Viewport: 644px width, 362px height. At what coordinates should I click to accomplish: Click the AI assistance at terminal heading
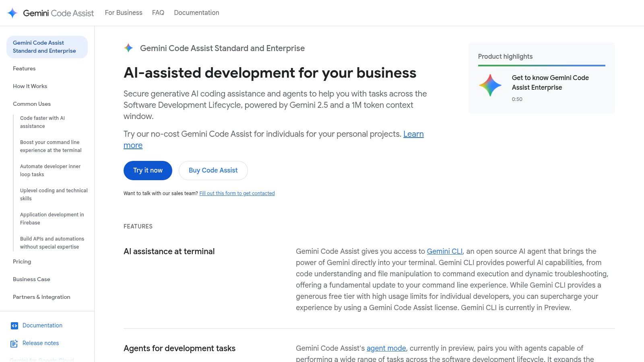[169, 251]
